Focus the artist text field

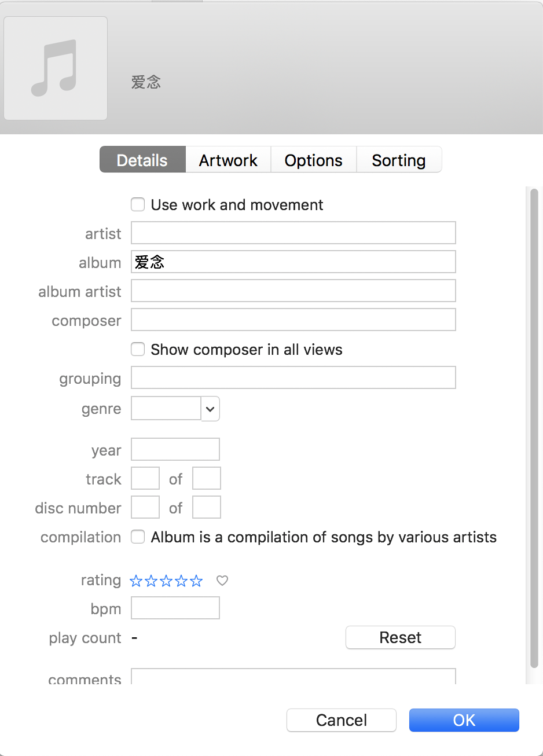point(293,233)
